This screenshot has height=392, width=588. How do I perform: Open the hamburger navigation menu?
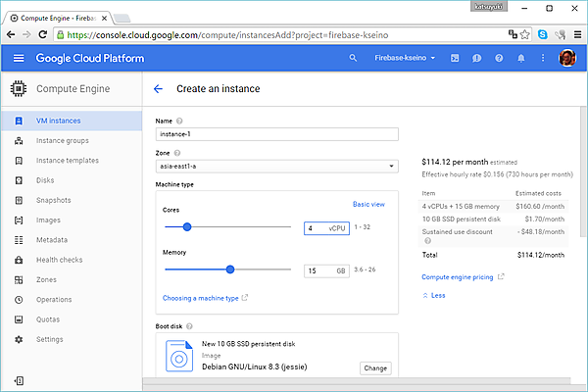18,59
